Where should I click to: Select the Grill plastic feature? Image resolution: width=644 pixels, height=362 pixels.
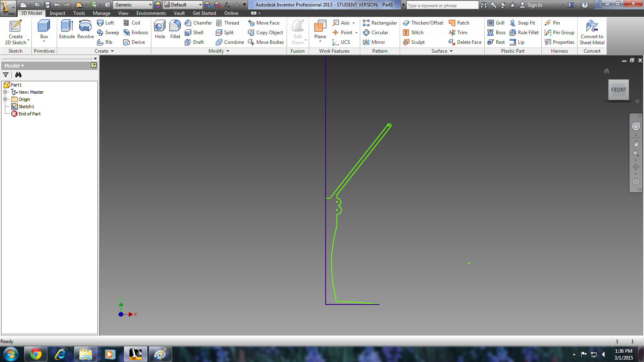tap(495, 23)
